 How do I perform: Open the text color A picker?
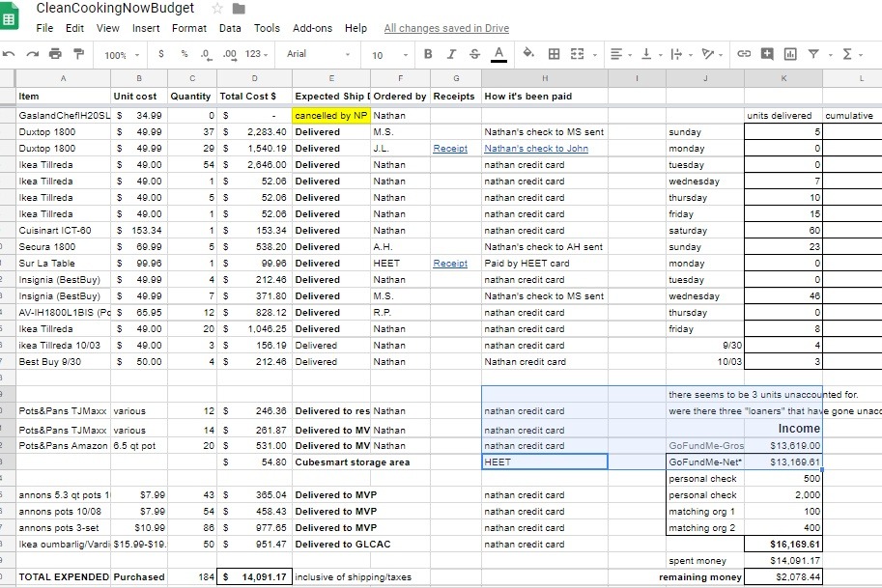pos(498,54)
